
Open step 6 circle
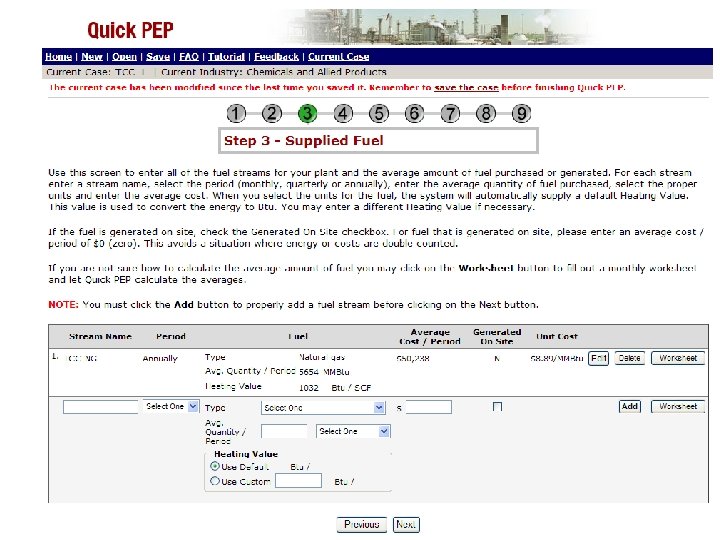click(414, 113)
